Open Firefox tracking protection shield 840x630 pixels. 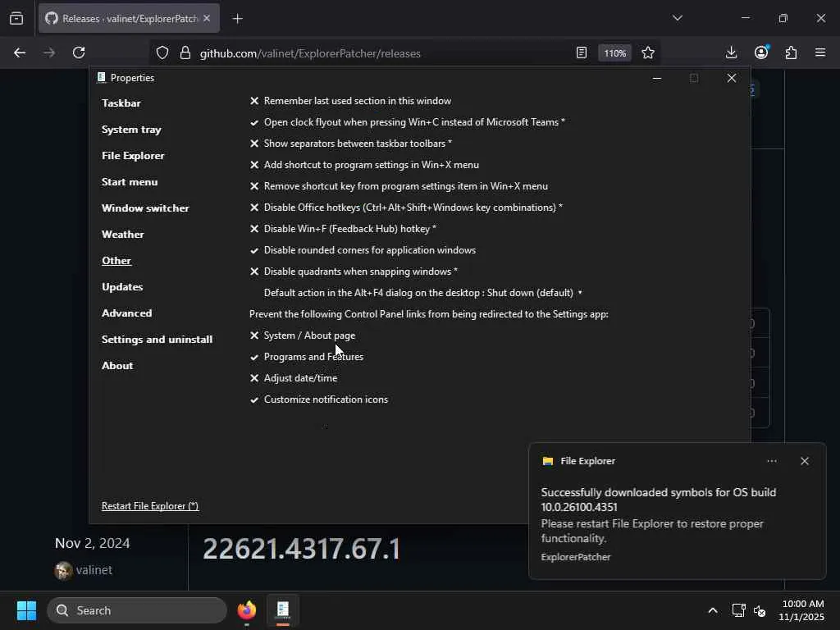162,52
